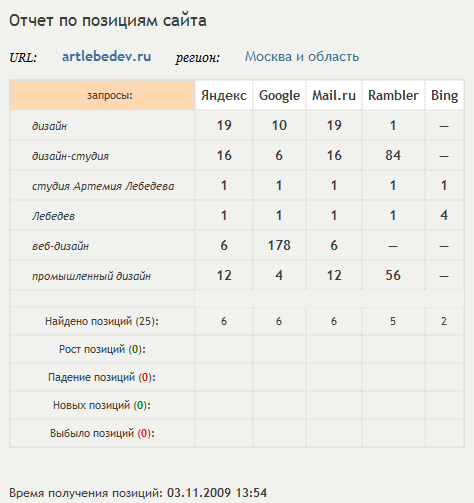Open the artlebedev.ru URL link
The image size is (474, 503).
coord(106,57)
